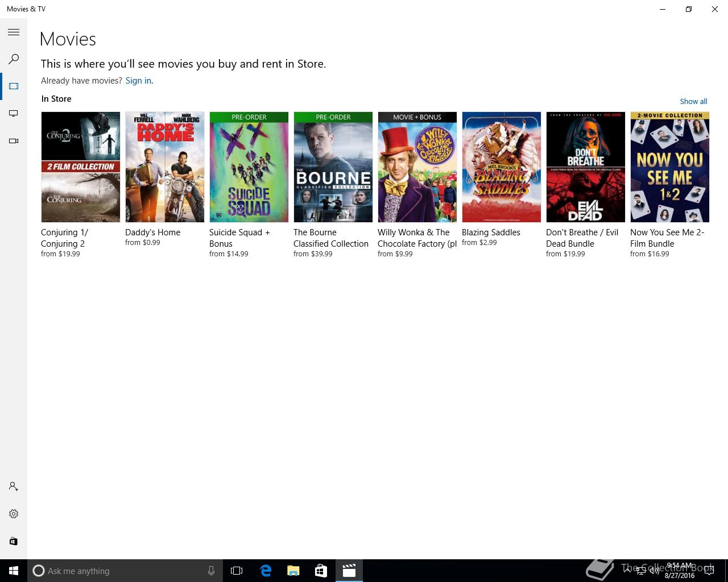728x582 pixels.
Task: Click the Sign in link
Action: pos(138,81)
